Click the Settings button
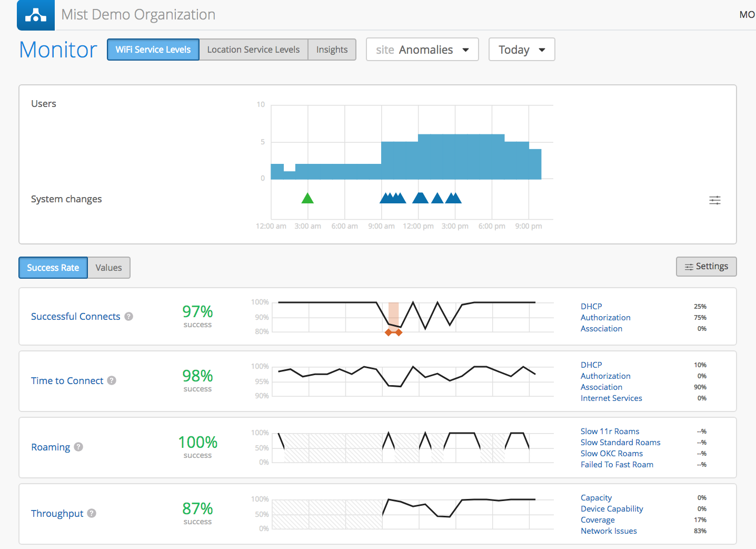 (706, 267)
